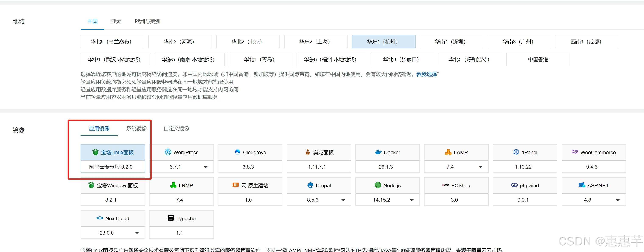644x252 pixels.
Task: Click the 教我选择 help link
Action: click(x=426, y=74)
